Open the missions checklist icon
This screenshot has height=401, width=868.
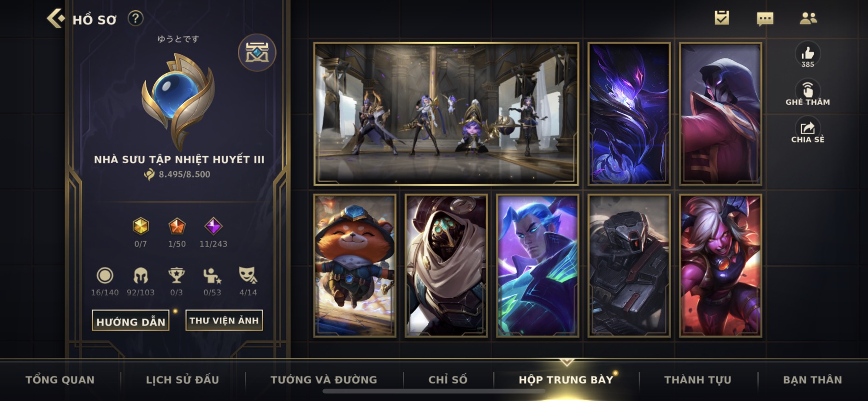(x=722, y=18)
